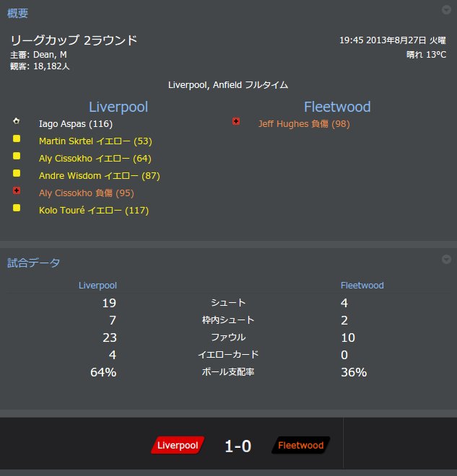
Task: Click the red injury cross icon for Aly Cissokho
Action: [17, 190]
